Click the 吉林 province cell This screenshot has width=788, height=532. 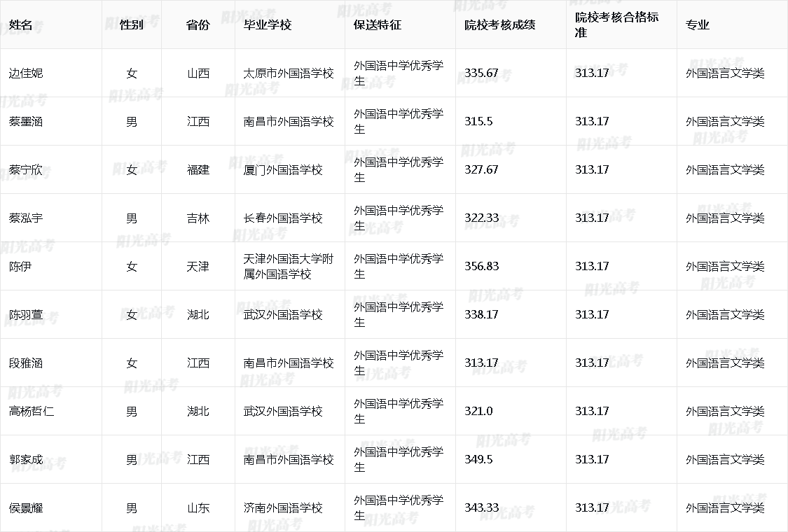pos(198,218)
